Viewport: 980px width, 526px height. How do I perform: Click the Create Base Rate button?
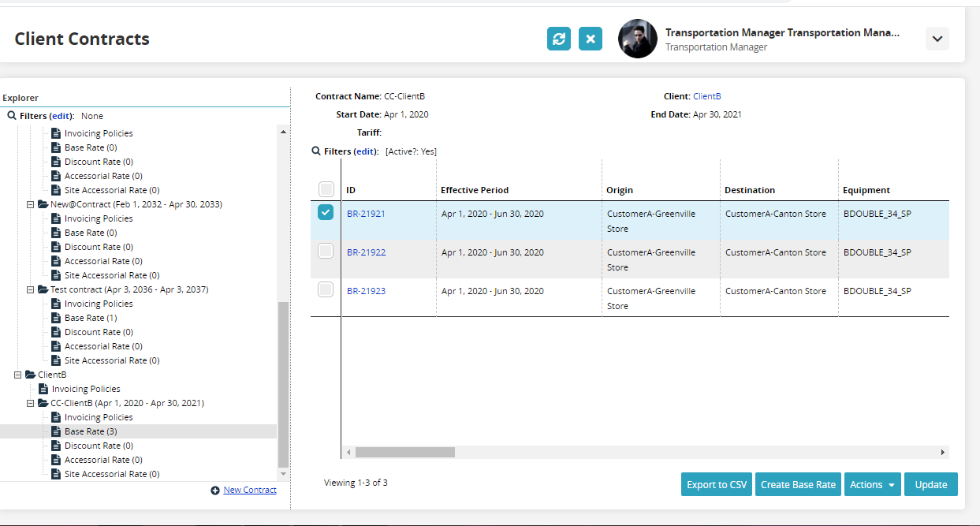(x=798, y=485)
